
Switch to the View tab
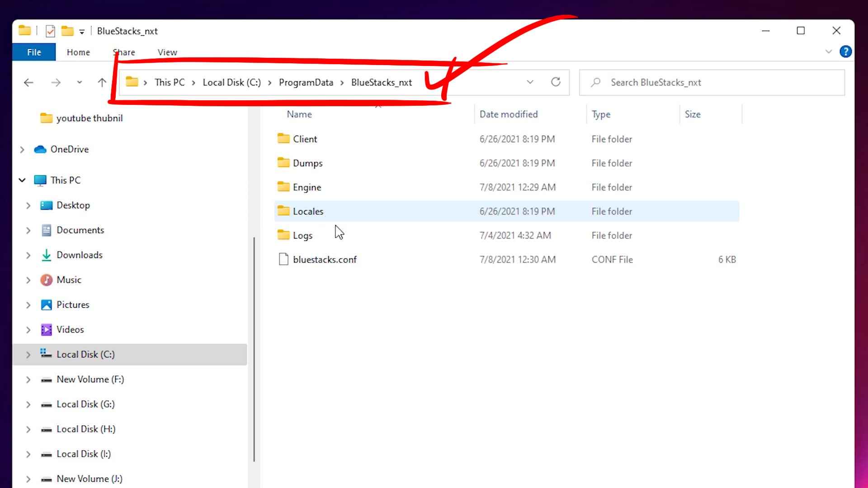pos(167,52)
